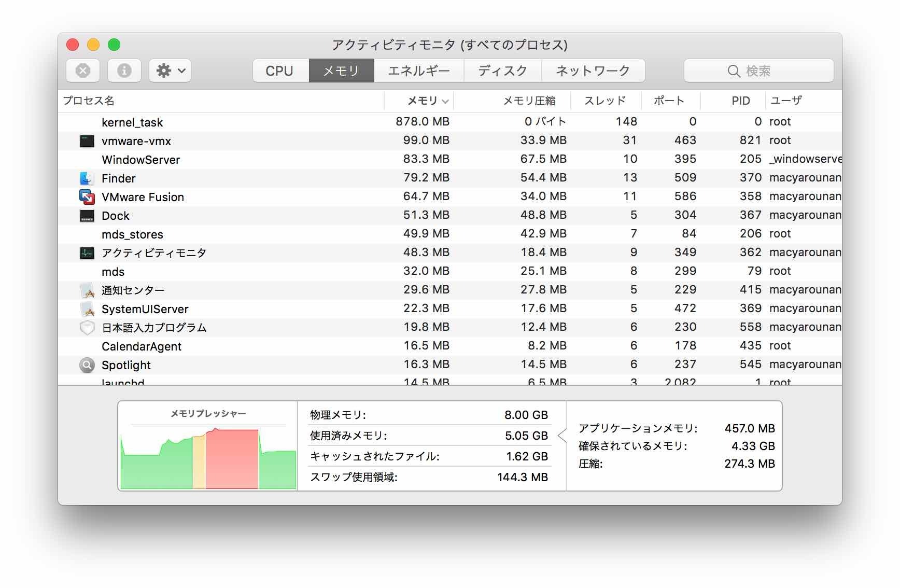
Task: Click the Spotlight magnifier icon
Action: tap(87, 365)
